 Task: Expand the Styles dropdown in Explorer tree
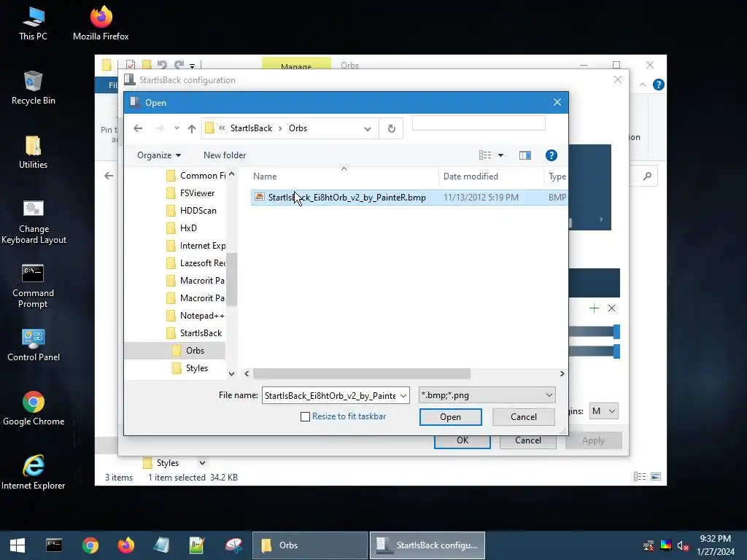click(202, 463)
